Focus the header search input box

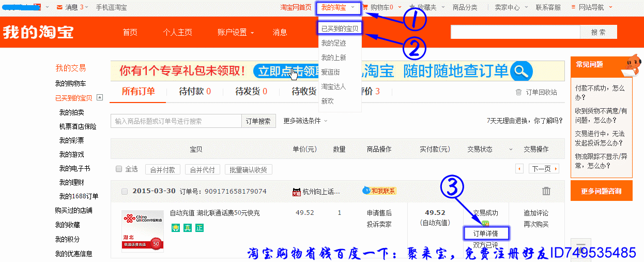point(515,32)
